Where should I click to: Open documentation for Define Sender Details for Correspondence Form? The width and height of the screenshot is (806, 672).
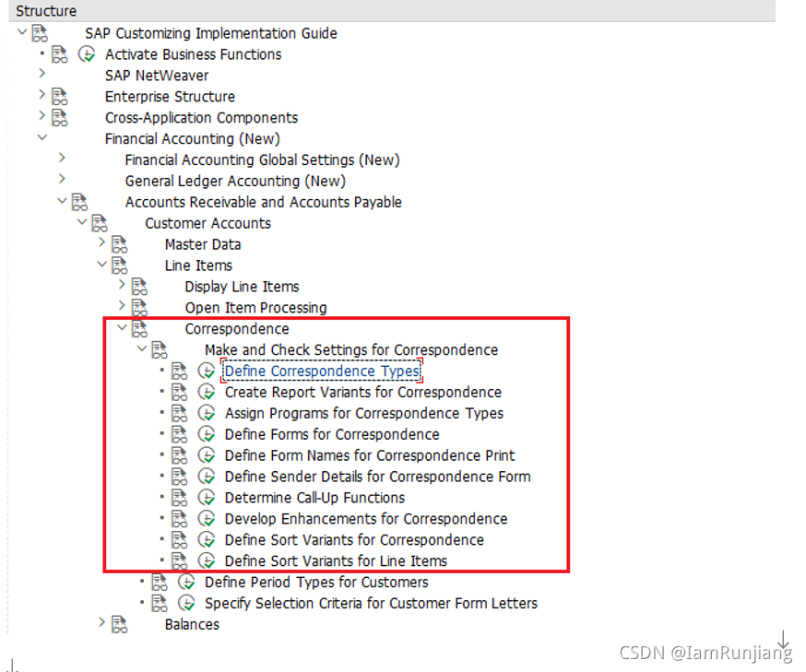[180, 477]
